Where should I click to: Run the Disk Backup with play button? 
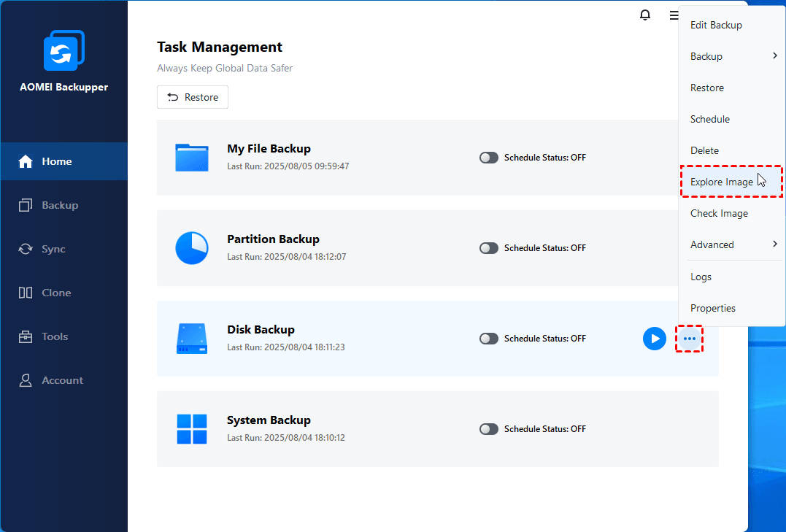655,339
